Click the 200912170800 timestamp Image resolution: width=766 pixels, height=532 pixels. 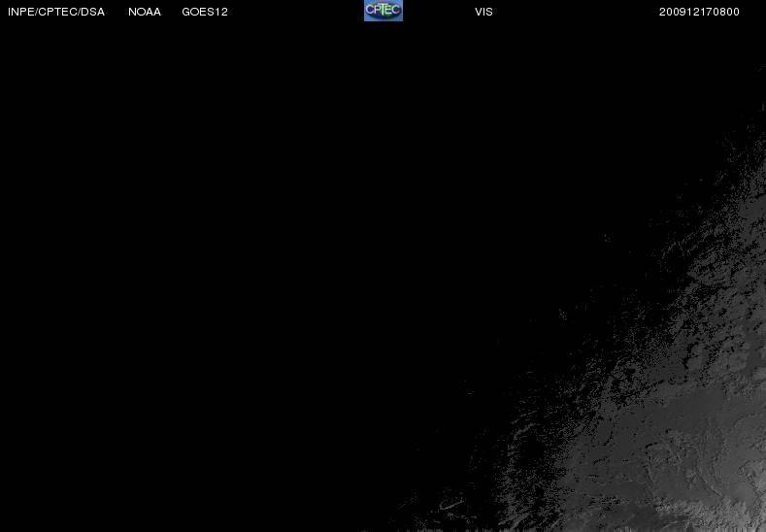coord(699,12)
